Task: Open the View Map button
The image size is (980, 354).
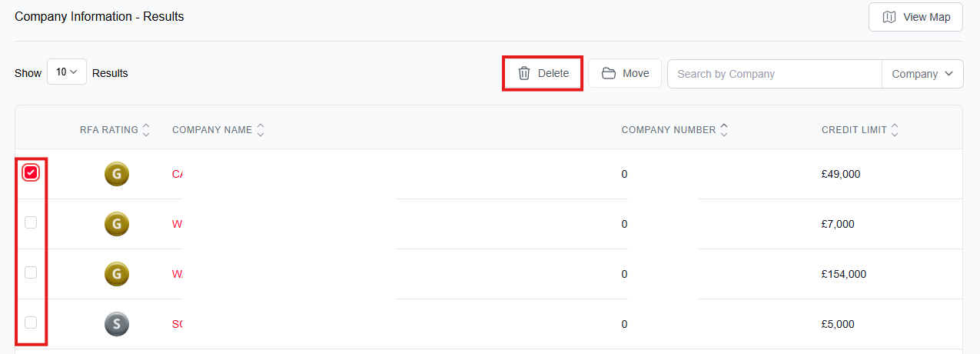Action: [915, 17]
